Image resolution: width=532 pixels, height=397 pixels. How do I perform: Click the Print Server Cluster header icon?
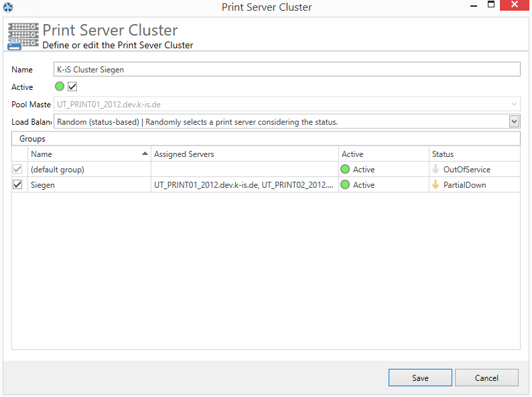click(x=23, y=37)
